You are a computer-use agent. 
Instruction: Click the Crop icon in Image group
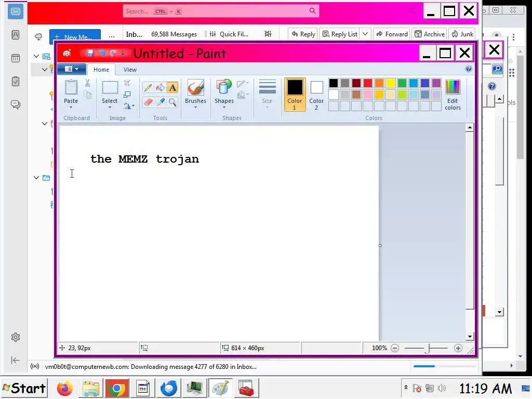pos(127,83)
